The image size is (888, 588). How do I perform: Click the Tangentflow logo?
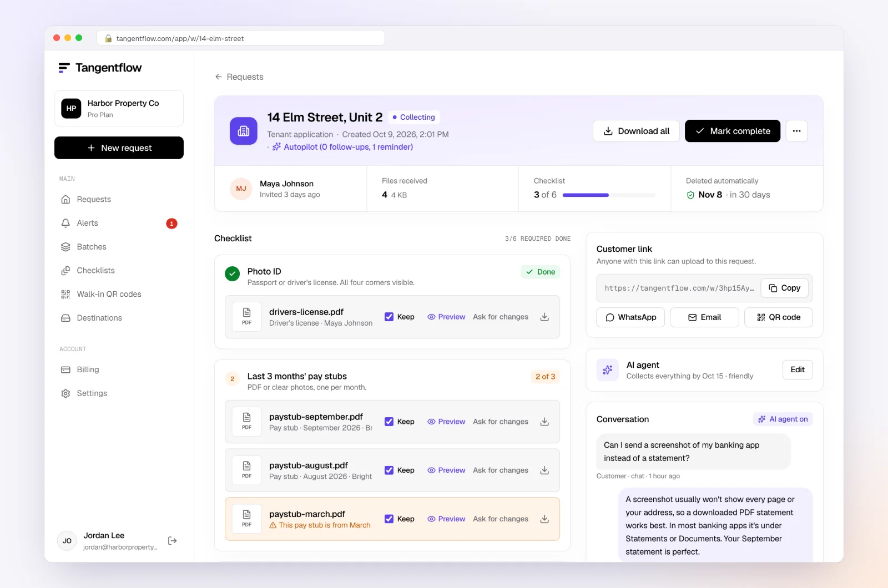click(x=100, y=68)
